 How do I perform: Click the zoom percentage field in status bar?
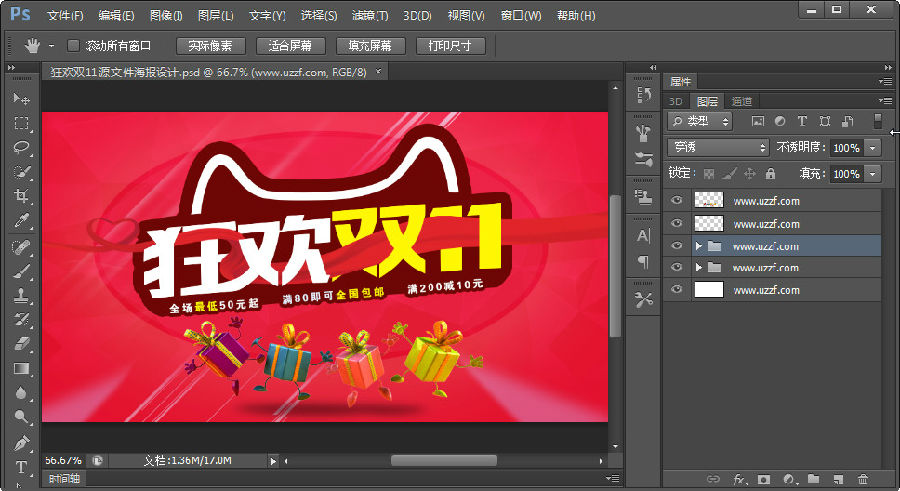(x=64, y=461)
